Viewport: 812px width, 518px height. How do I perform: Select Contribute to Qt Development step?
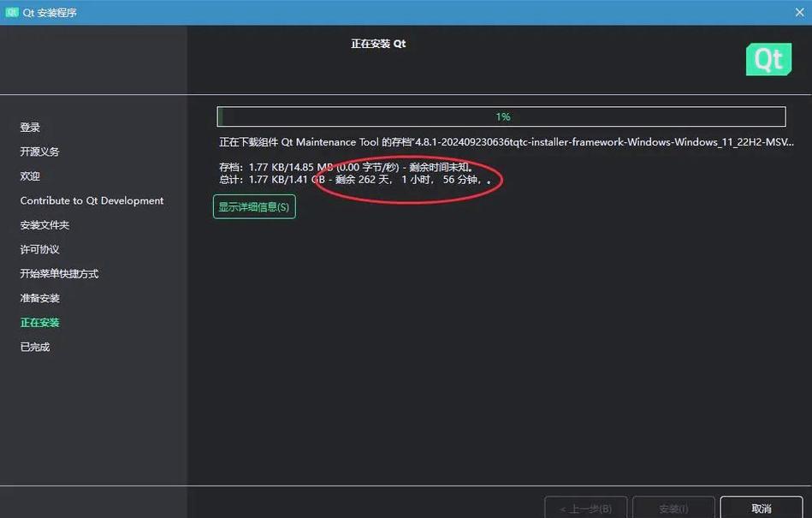click(92, 200)
